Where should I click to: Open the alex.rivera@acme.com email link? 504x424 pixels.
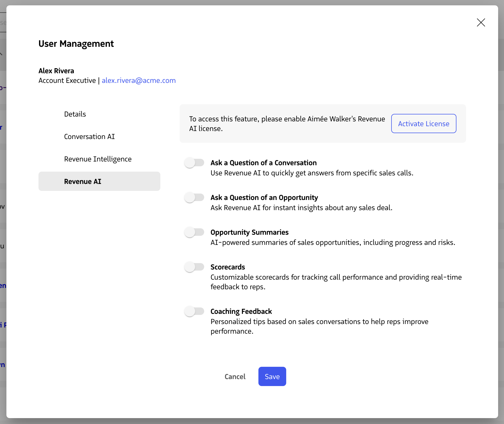138,80
